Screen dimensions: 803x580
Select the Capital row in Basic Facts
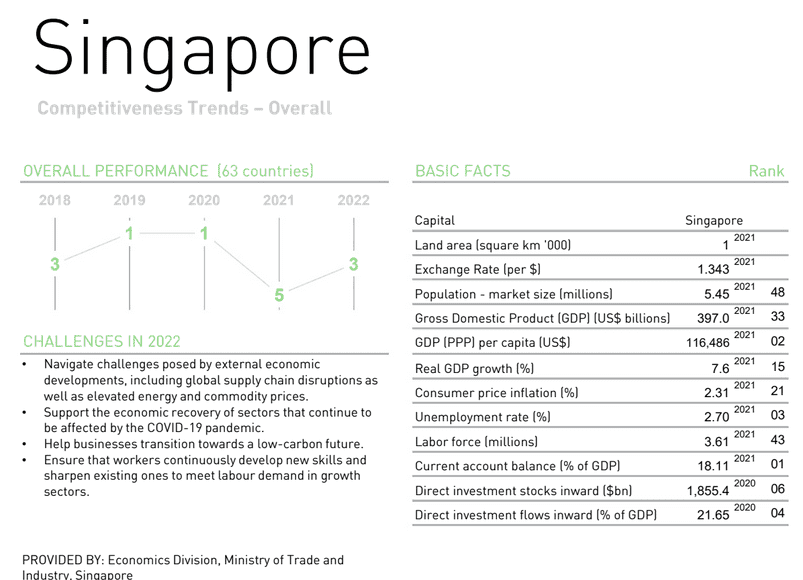click(x=600, y=220)
